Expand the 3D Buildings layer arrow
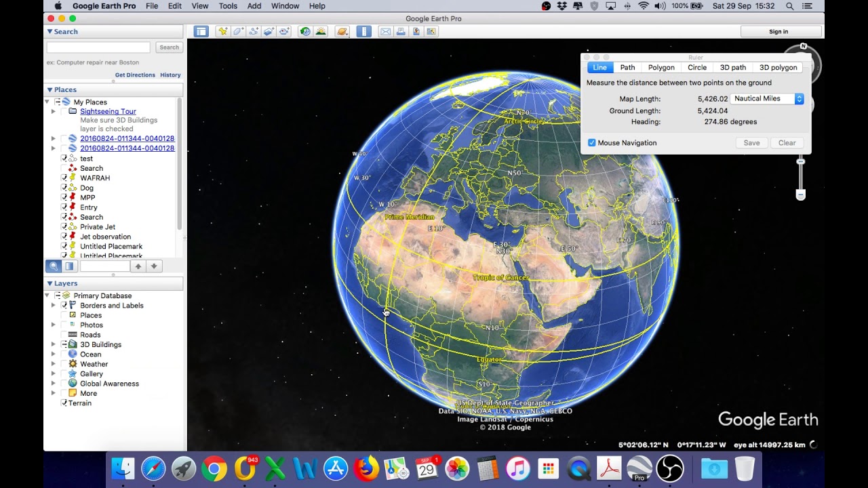This screenshot has width=868, height=488. 54,344
